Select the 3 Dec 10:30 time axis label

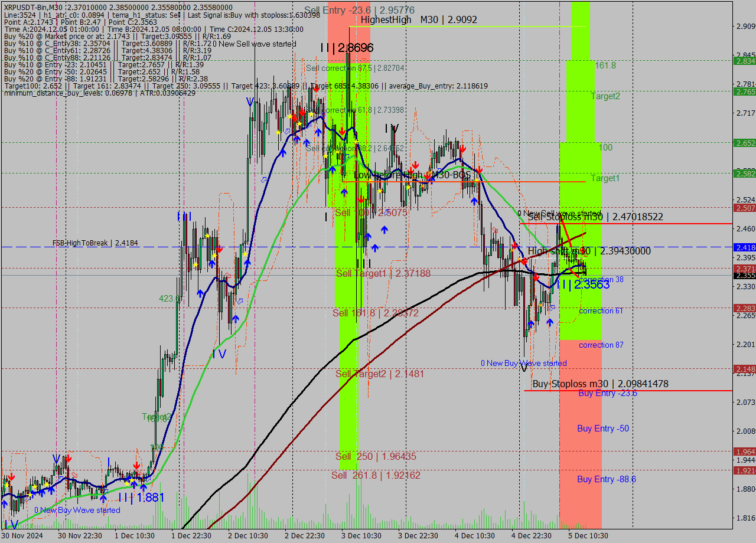click(361, 536)
